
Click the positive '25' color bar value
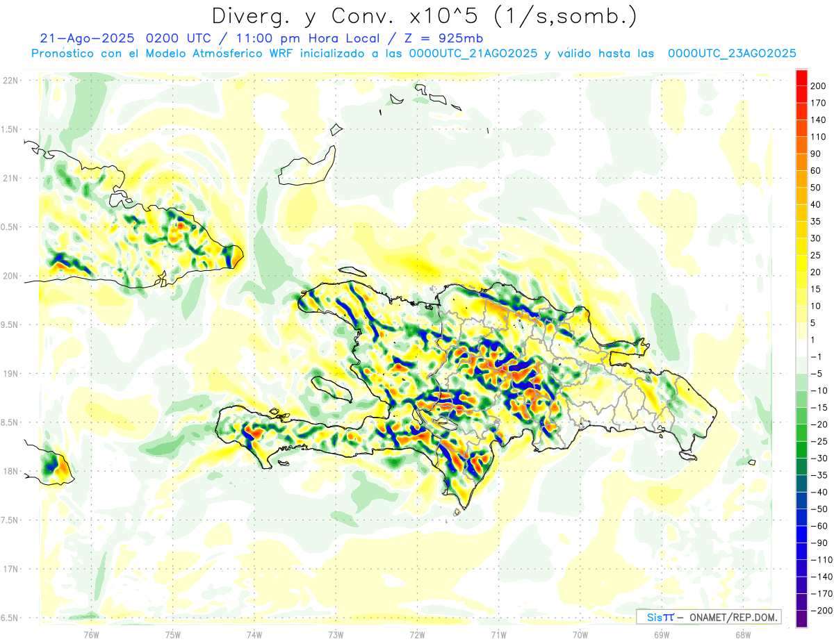coord(817,255)
